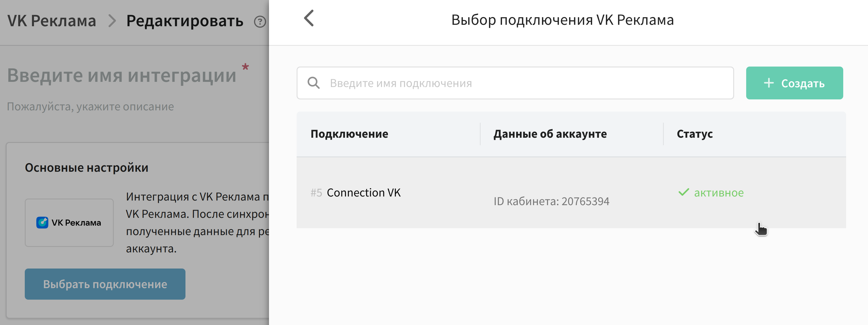Click the green active checkmark icon
The image size is (868, 325).
(684, 192)
